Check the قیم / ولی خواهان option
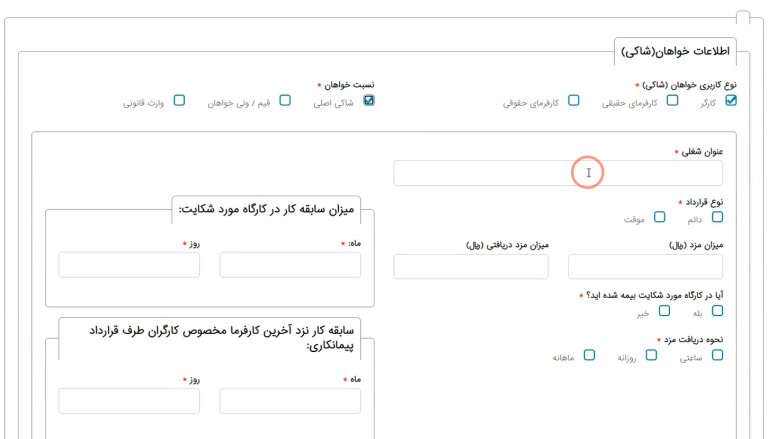 click(x=285, y=100)
